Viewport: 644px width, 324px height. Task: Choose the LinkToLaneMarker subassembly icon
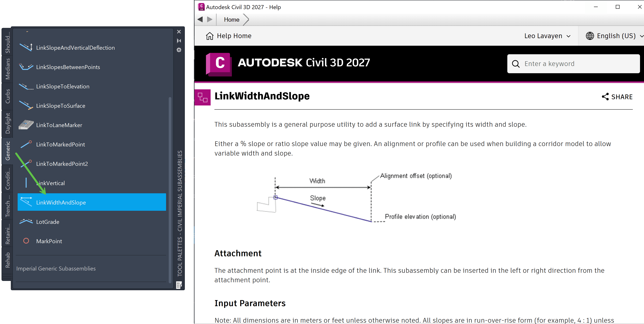26,125
